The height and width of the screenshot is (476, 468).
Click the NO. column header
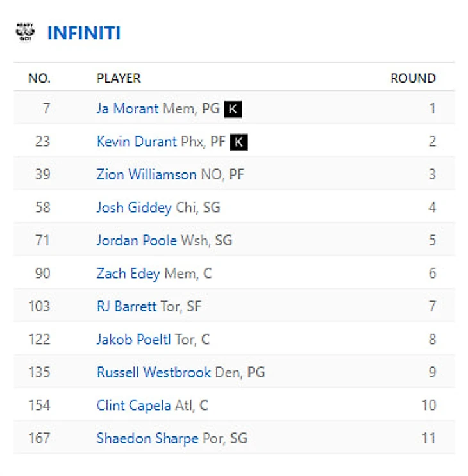click(x=39, y=78)
